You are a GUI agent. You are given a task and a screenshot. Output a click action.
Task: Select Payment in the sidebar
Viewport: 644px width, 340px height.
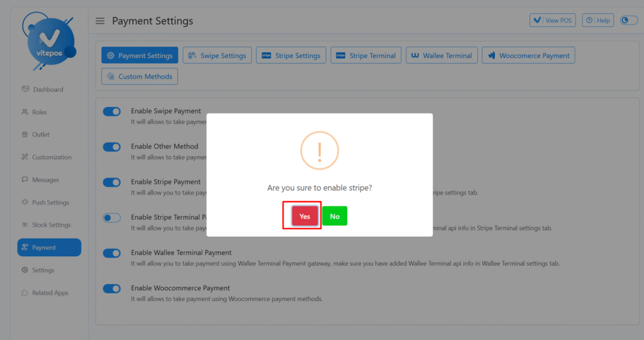coord(49,247)
